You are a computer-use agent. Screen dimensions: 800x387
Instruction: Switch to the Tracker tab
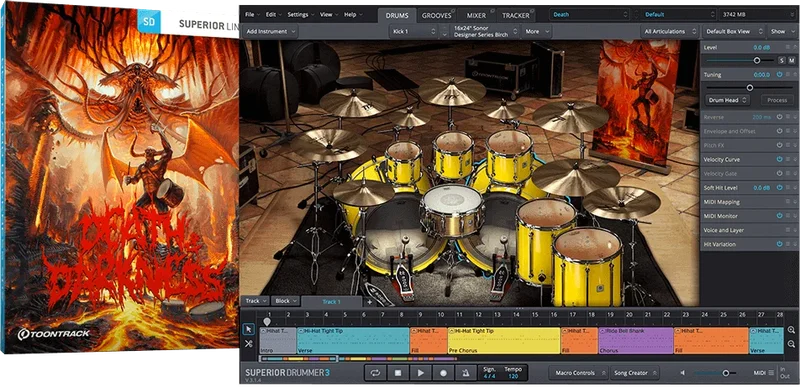516,15
